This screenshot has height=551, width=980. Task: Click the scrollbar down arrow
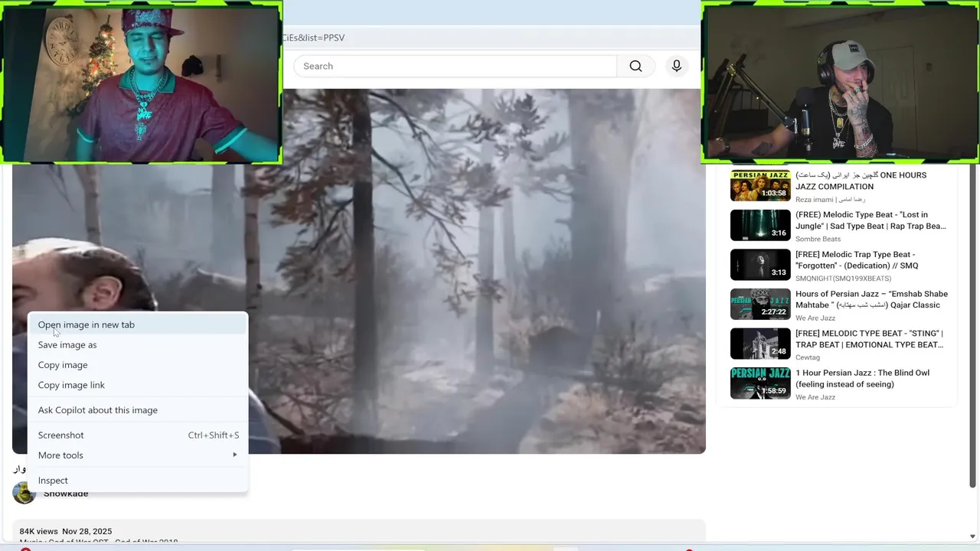tap(973, 536)
